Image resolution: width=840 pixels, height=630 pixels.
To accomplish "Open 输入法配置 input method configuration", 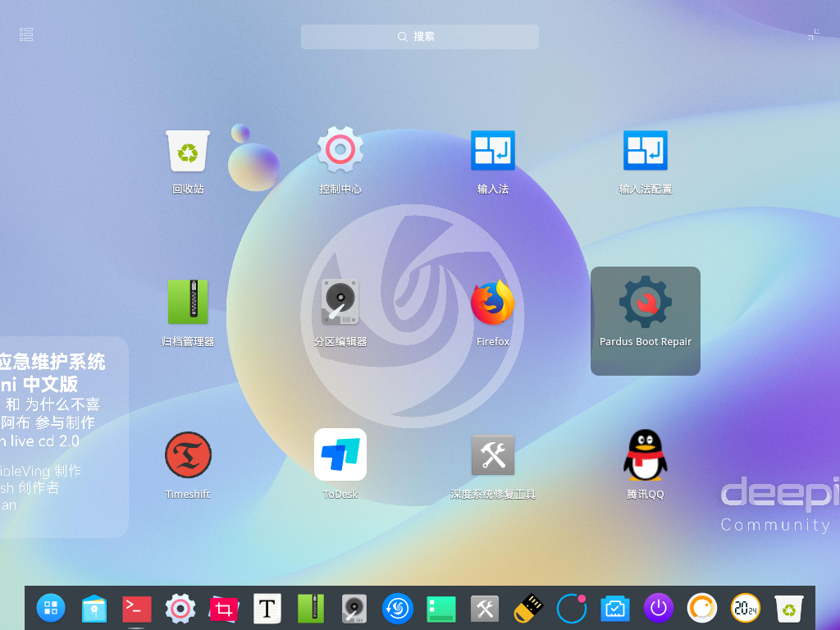I will pos(645,151).
